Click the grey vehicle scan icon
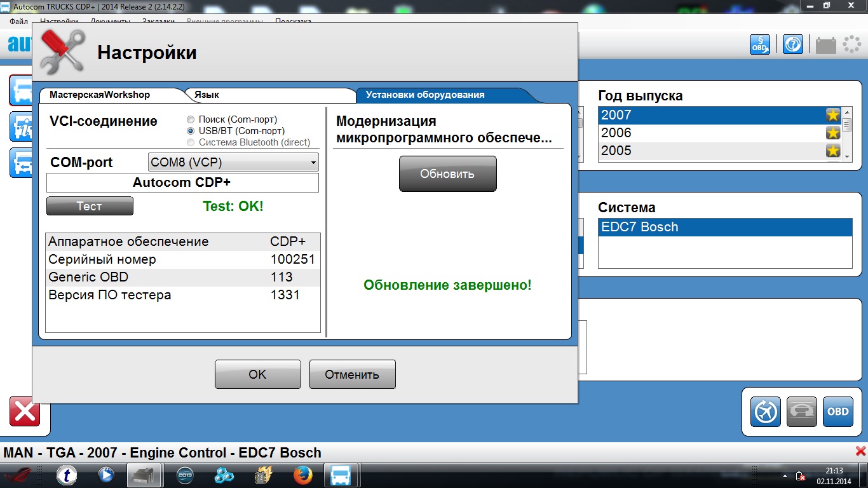The height and width of the screenshot is (488, 868). [801, 411]
